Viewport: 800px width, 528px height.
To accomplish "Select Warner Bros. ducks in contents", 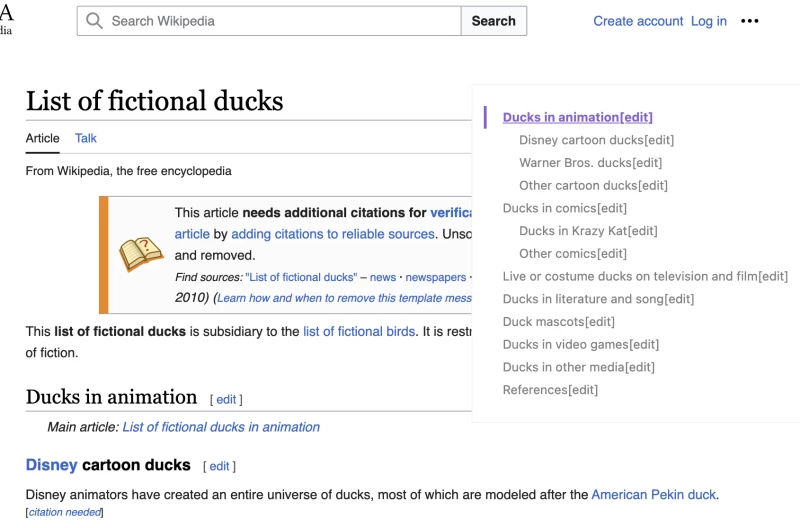I will click(575, 163).
